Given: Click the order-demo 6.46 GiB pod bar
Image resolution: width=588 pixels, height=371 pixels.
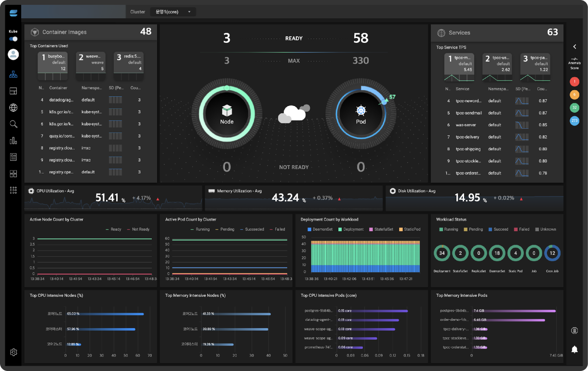Looking at the screenshot, I should tap(508, 320).
